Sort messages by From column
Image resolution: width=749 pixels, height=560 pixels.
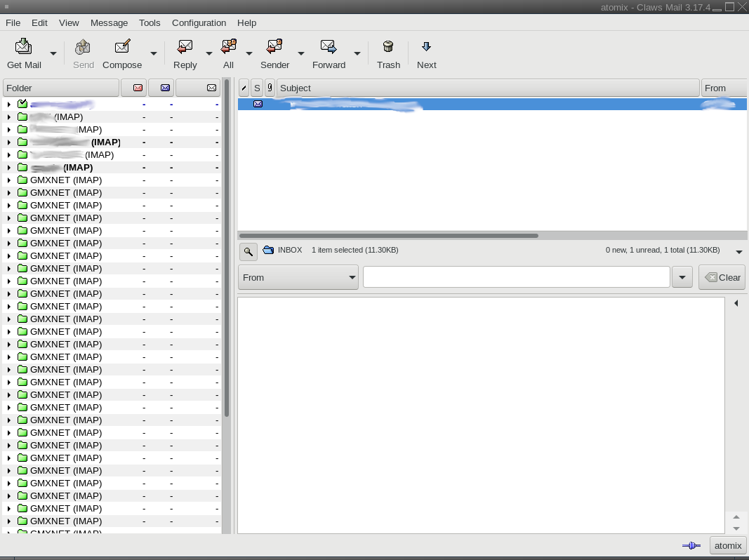pyautogui.click(x=724, y=88)
